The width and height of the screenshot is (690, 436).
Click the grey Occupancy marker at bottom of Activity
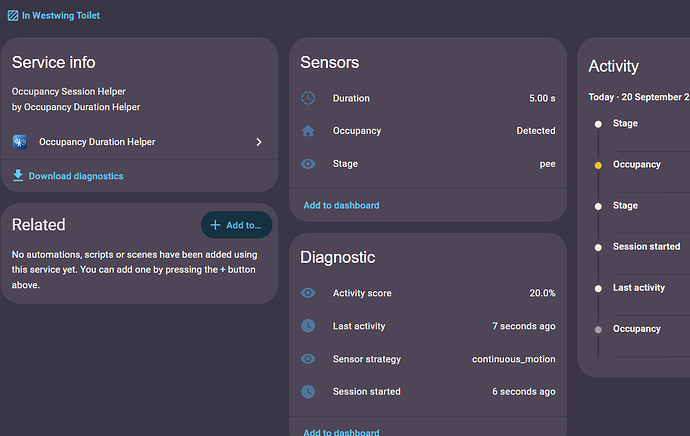tap(598, 330)
